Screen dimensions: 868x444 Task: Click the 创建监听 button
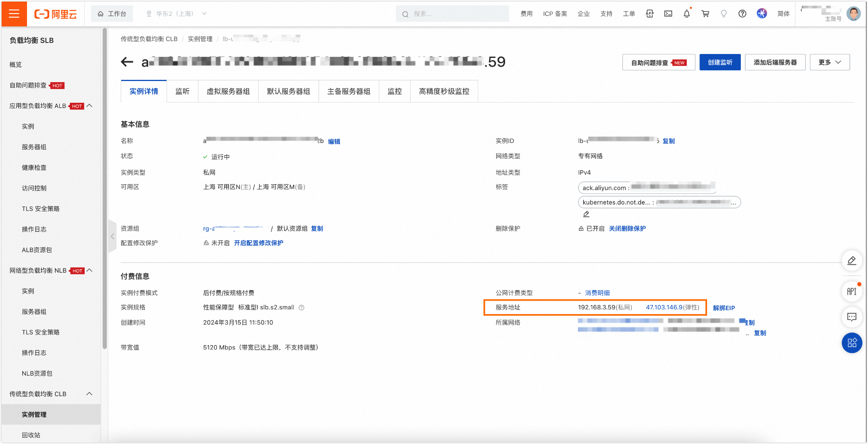720,62
